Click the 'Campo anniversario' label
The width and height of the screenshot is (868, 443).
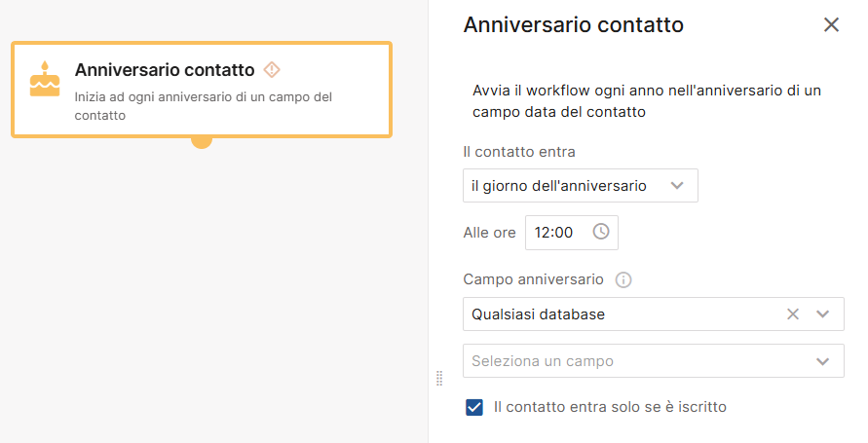point(533,279)
